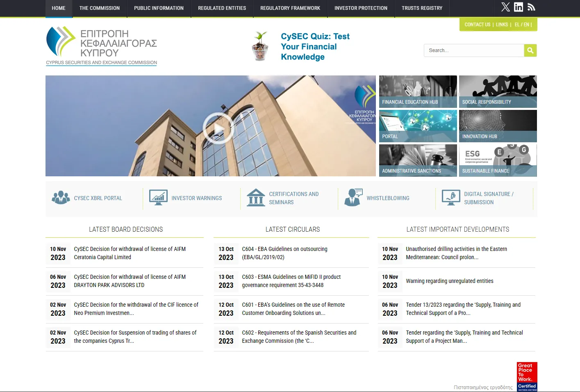The width and height of the screenshot is (580, 392).
Task: Open the Innovation Hub tile
Action: click(x=498, y=126)
